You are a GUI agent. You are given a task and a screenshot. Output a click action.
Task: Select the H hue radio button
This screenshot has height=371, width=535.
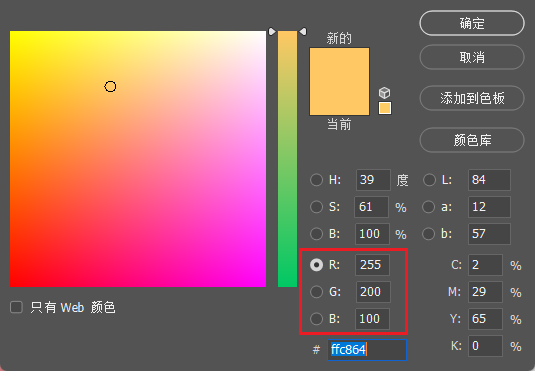tap(316, 180)
